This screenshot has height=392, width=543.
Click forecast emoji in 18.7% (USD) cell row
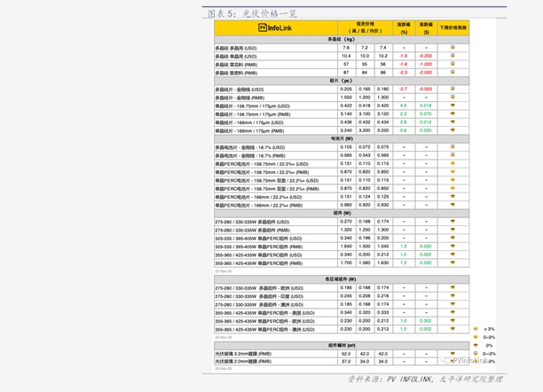[x=452, y=147]
